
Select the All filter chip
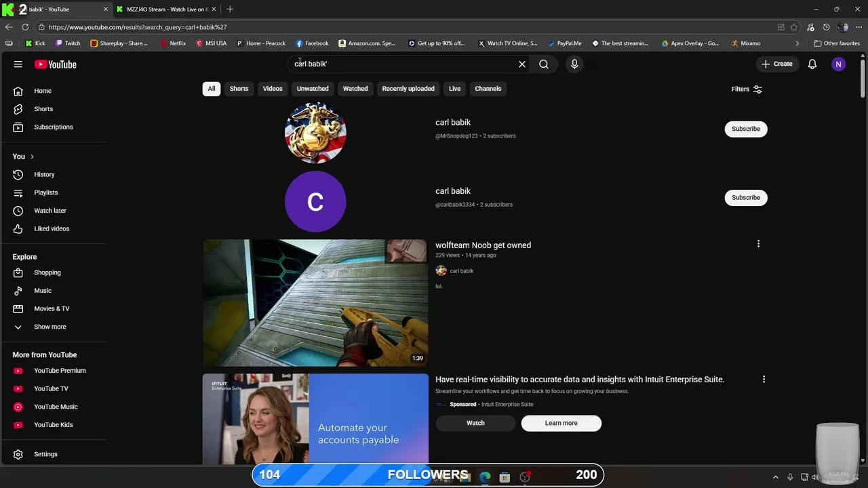pyautogui.click(x=212, y=89)
